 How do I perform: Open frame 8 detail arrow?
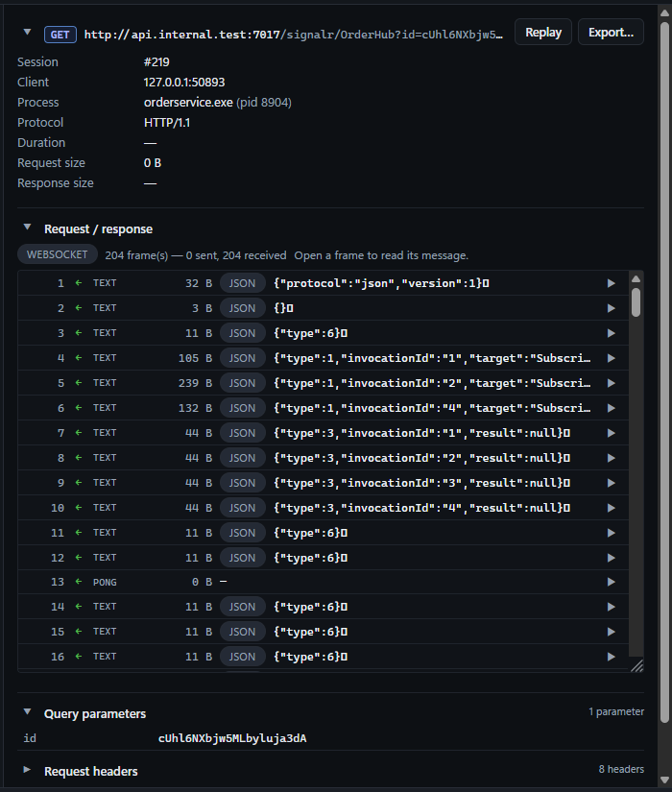click(611, 458)
